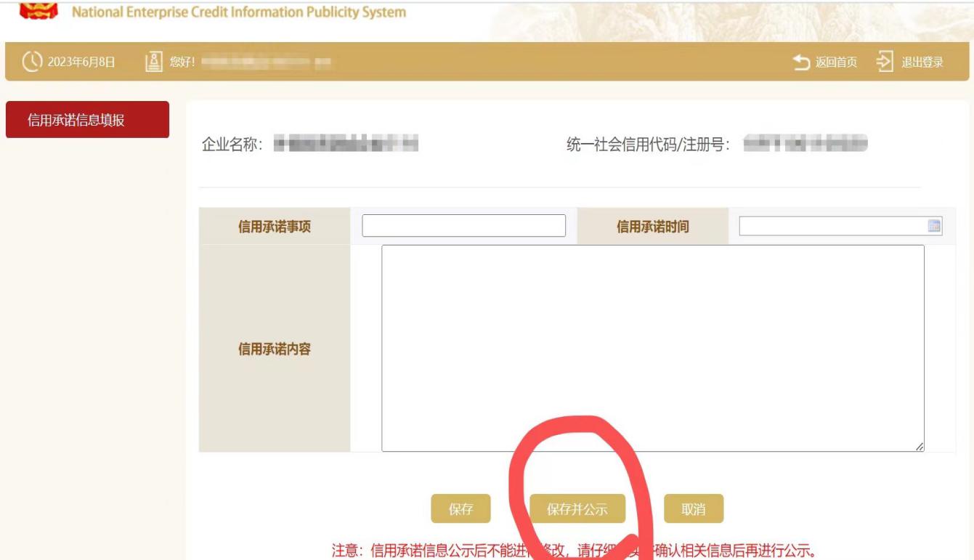Select 信用承诺信息填报 in the left sidebar
The image size is (974, 560).
pos(87,120)
